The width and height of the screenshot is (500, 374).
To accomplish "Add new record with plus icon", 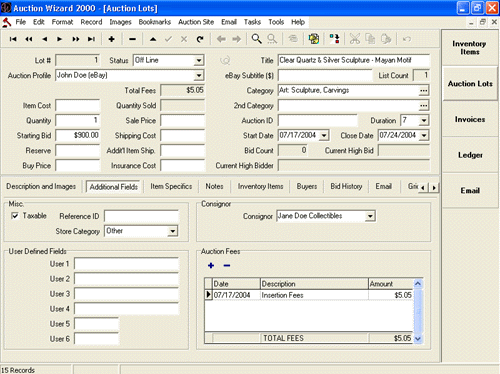I will (x=112, y=39).
